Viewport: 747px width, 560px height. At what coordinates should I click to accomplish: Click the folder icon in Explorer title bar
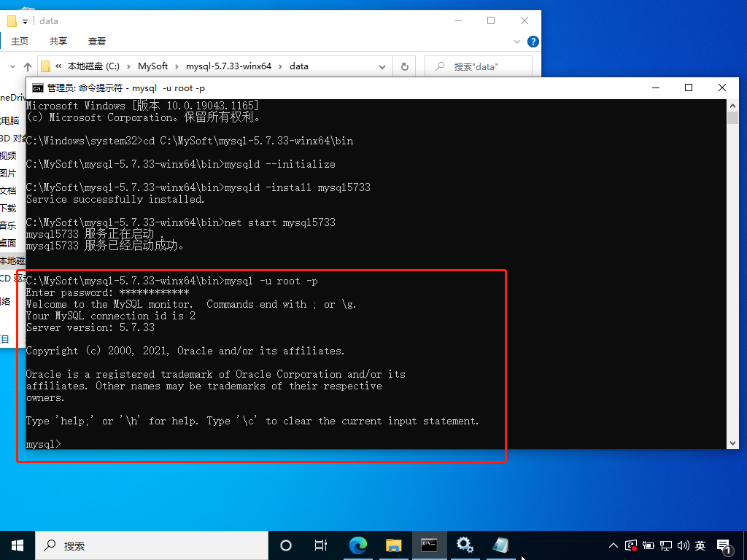[12, 21]
